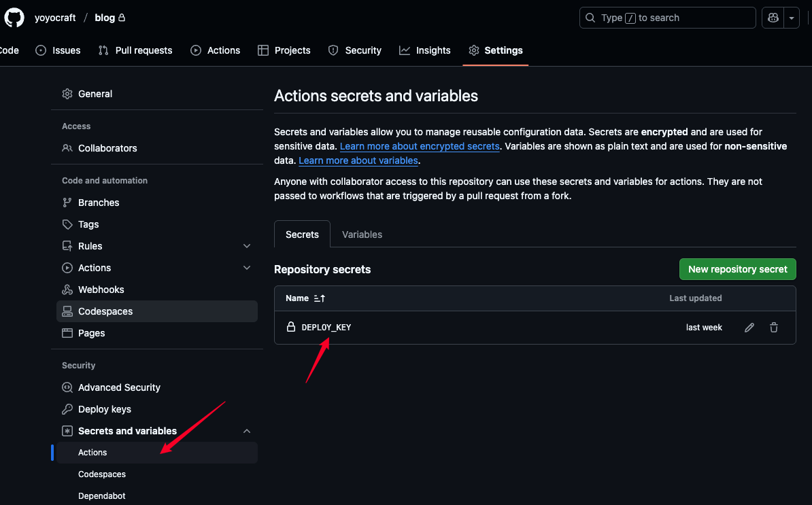Viewport: 812px width, 505px height.
Task: Open the blog repository link
Action: pos(105,18)
